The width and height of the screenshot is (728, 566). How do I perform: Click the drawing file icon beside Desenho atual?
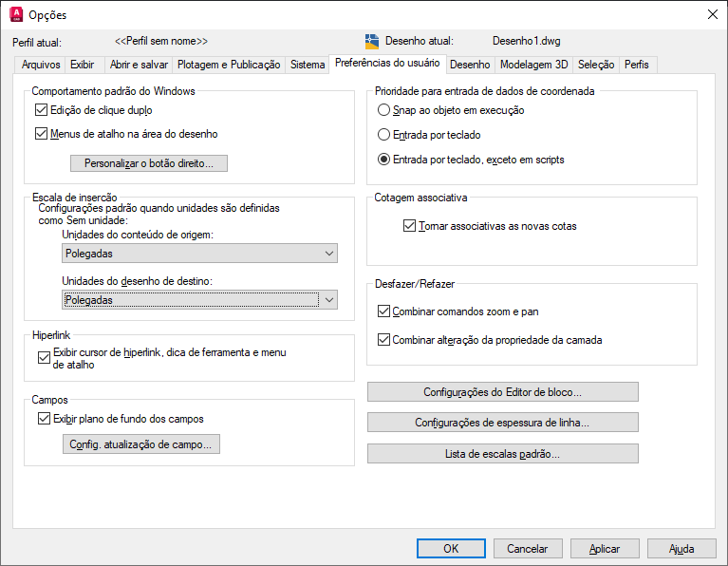coord(372,42)
